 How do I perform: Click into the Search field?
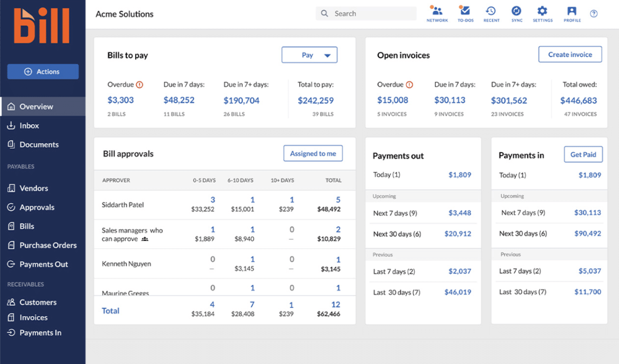coord(366,13)
